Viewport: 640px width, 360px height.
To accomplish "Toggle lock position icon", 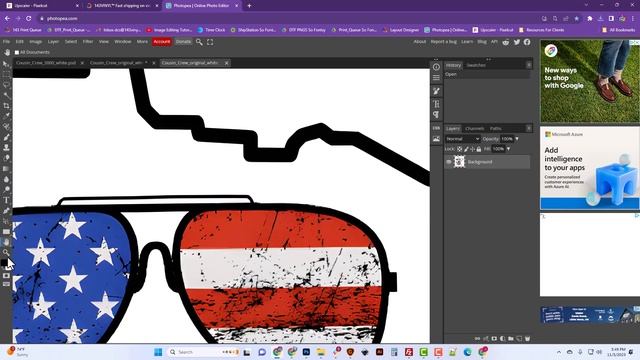I will (472, 149).
